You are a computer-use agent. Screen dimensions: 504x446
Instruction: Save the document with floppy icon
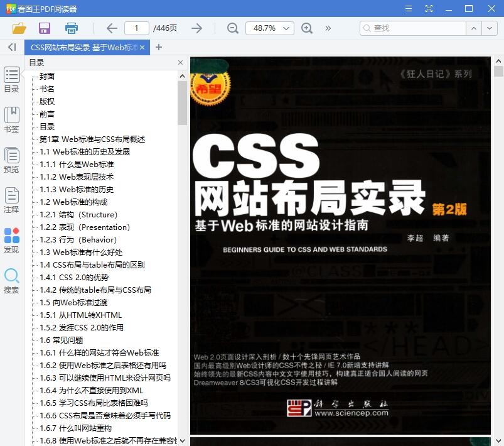point(45,28)
